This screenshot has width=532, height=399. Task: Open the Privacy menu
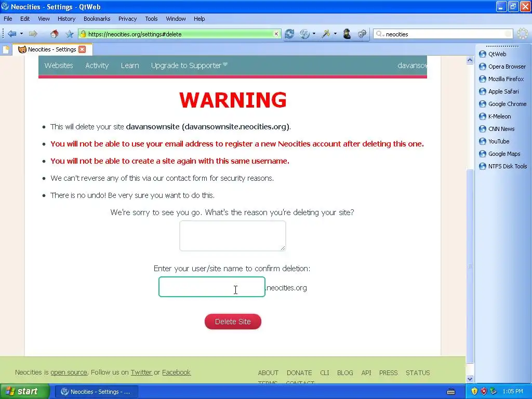coord(127,19)
